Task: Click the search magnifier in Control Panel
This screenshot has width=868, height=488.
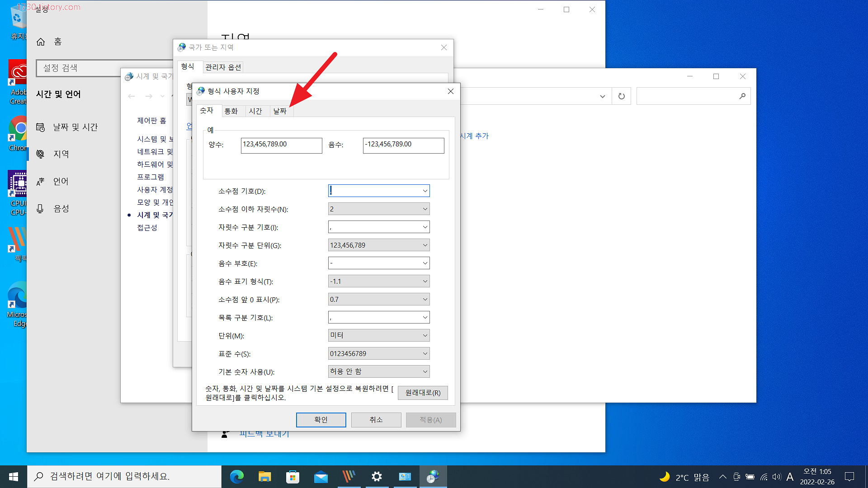Action: pyautogui.click(x=742, y=96)
